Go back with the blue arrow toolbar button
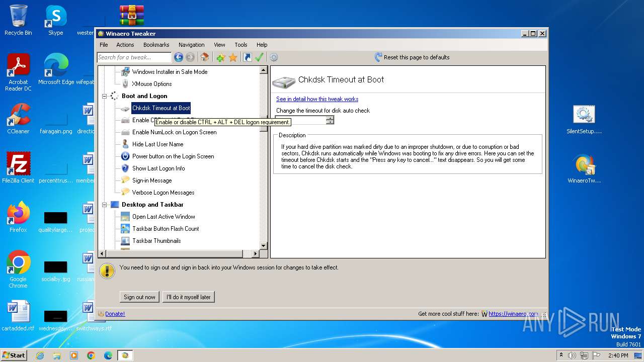This screenshot has height=362, width=644. [x=178, y=57]
